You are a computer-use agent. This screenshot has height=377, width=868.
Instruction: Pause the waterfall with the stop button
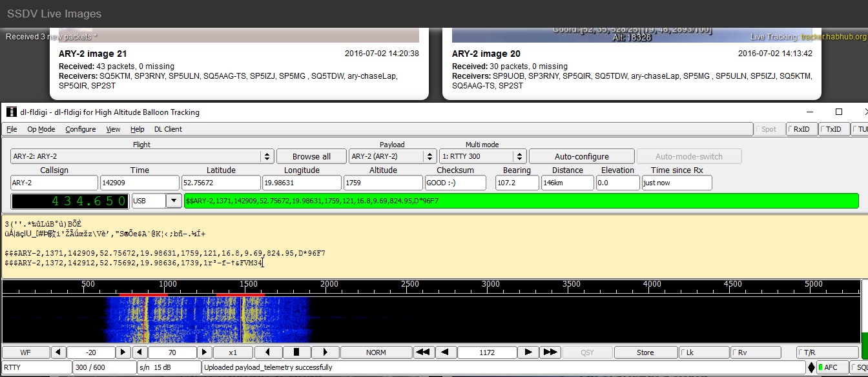[296, 352]
